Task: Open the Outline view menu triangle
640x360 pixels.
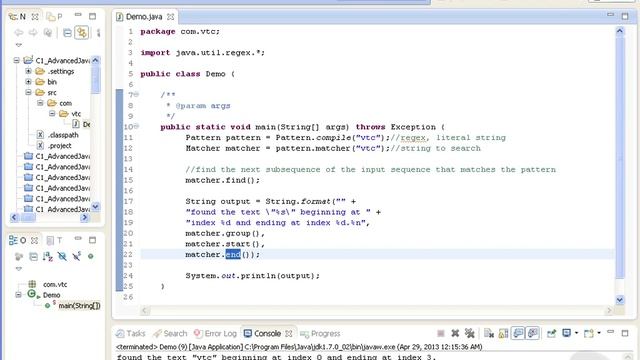Action: tap(18, 269)
